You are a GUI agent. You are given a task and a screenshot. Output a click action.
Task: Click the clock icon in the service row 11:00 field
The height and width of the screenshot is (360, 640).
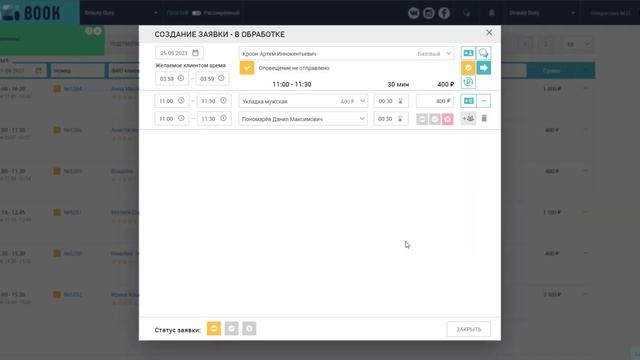181,101
